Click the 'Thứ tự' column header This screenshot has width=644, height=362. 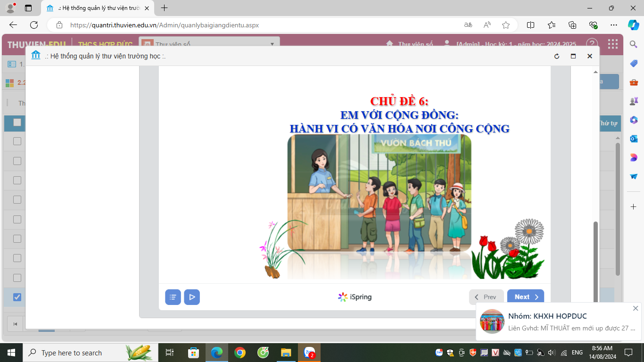(x=608, y=123)
